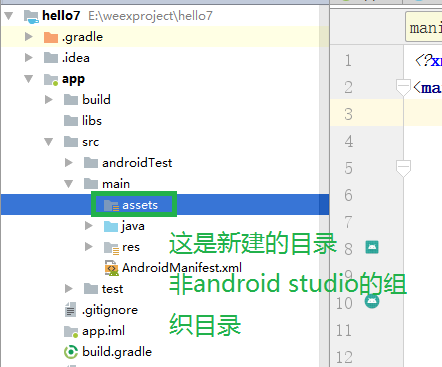Click the Android gutter icon on line 10
442x367 pixels.
372,301
